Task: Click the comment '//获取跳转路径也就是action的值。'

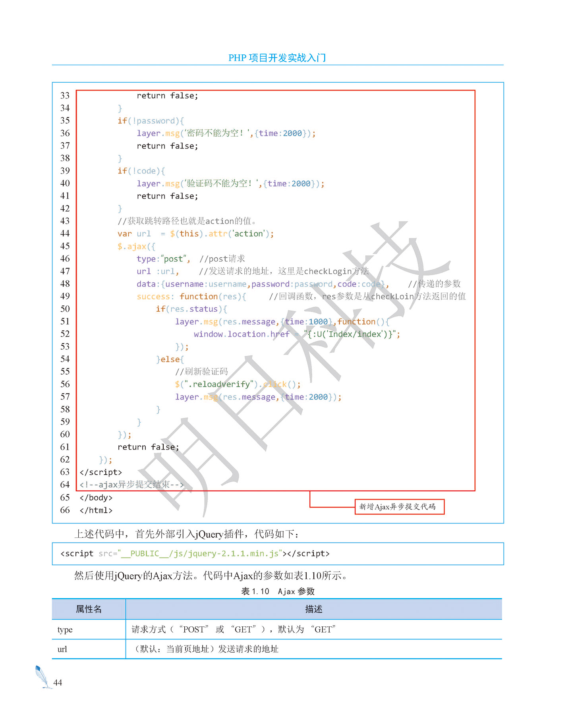Action: tap(187, 221)
